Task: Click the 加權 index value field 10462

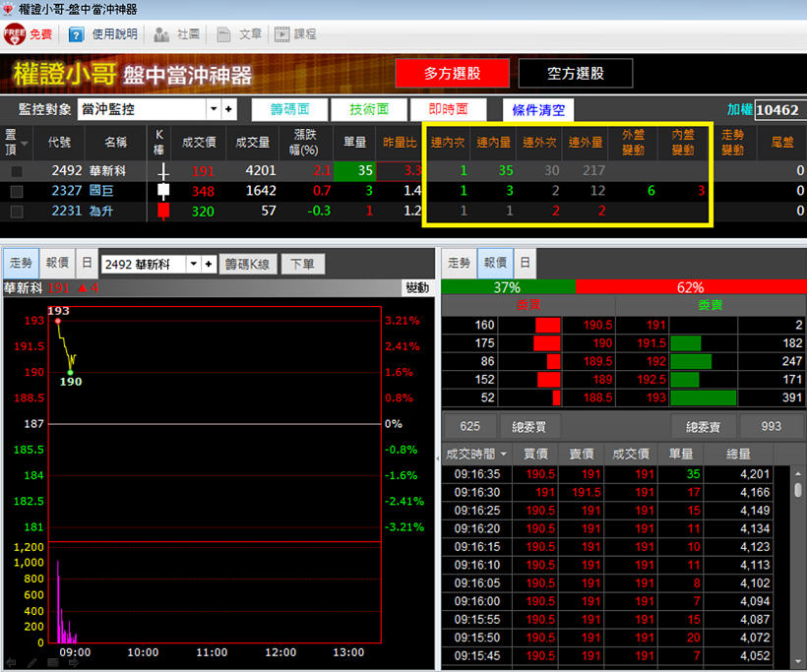Action: (x=779, y=109)
